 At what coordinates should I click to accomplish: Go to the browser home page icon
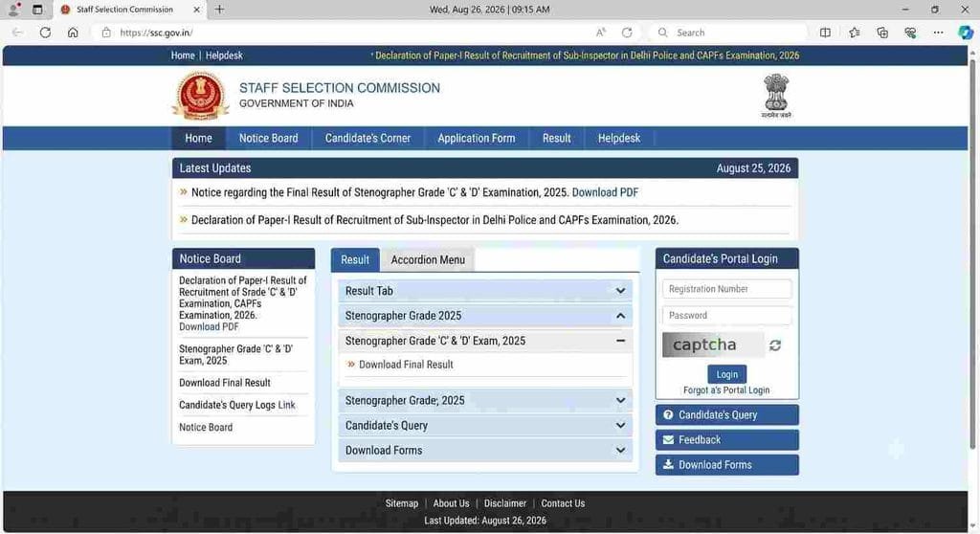73,33
